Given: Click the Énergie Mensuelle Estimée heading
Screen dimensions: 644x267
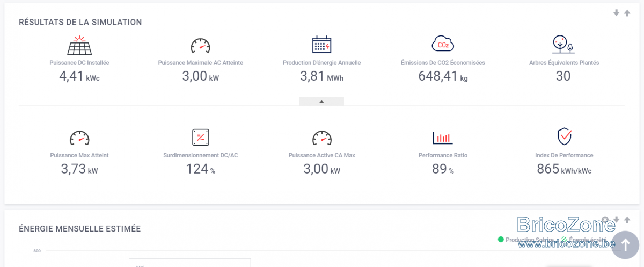Looking at the screenshot, I should [79, 229].
